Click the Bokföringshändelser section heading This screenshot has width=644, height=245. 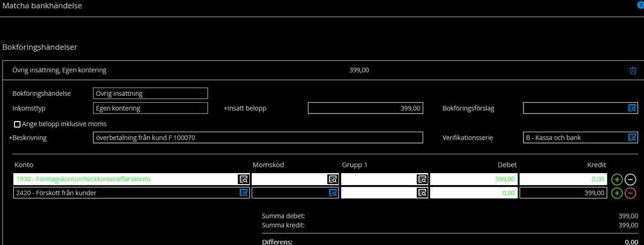[40, 48]
